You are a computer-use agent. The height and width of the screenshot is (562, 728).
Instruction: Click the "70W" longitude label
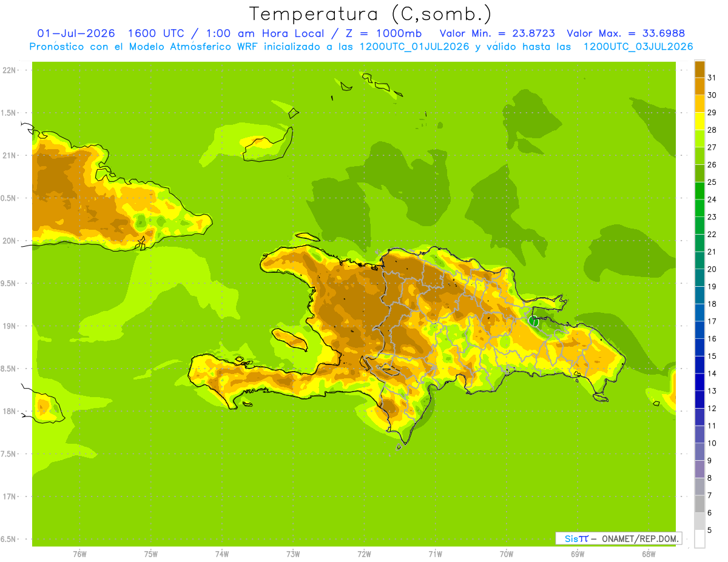(x=506, y=554)
